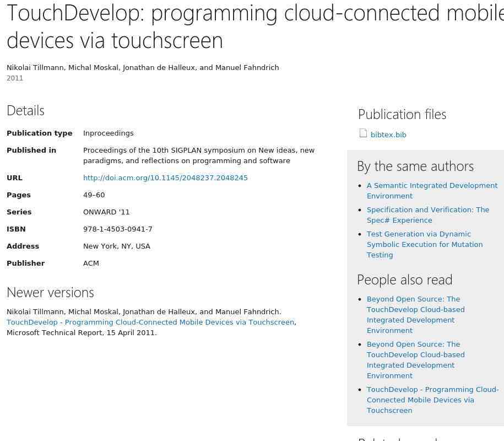504x441 pixels.
Task: Select the address 'New York, NY, USA'
Action: [117, 246]
